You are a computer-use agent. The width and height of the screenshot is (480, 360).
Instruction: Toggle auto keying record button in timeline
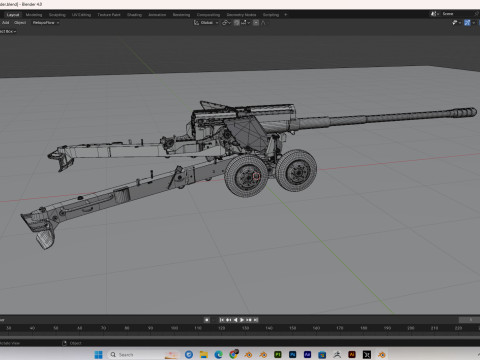point(207,320)
